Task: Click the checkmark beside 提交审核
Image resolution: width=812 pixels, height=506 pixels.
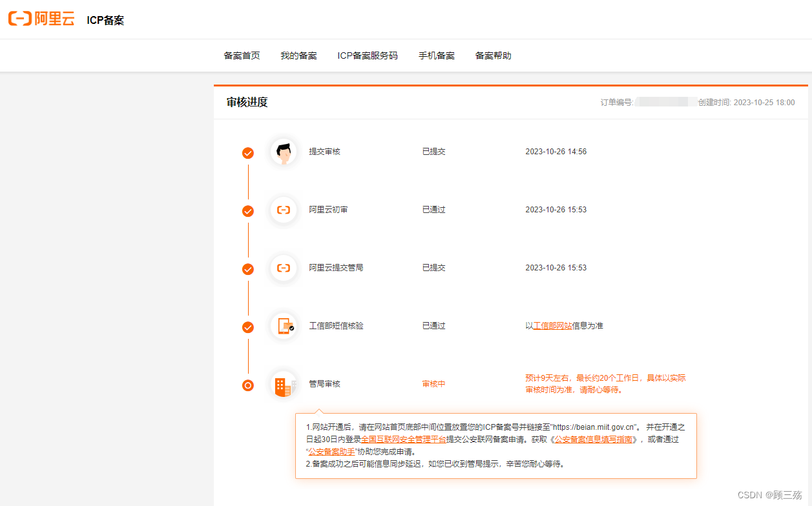Action: (x=248, y=153)
